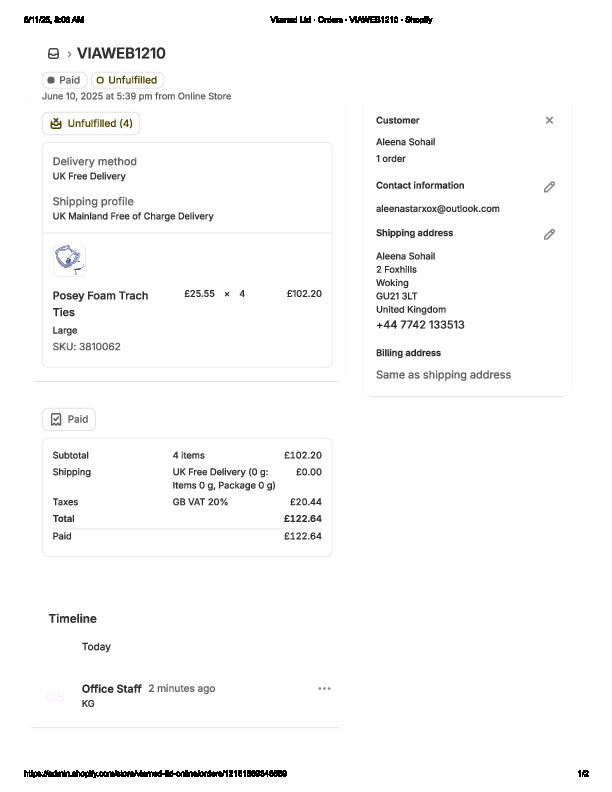
Task: Click the Paid status badge
Action: point(64,80)
